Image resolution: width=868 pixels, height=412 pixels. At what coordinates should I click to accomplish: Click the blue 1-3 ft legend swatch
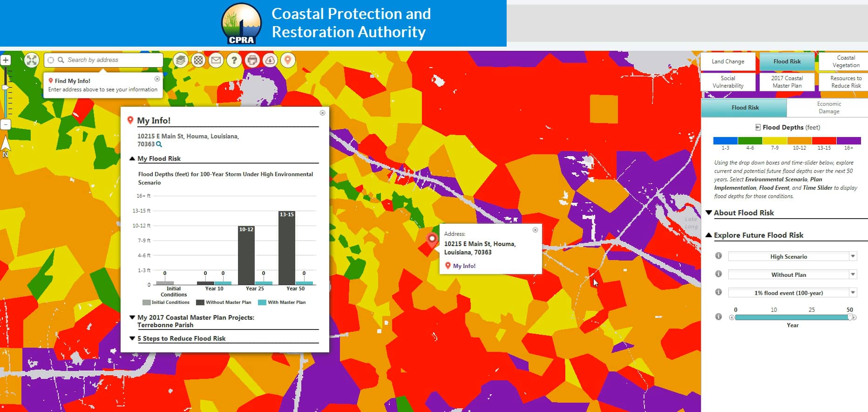[726, 140]
